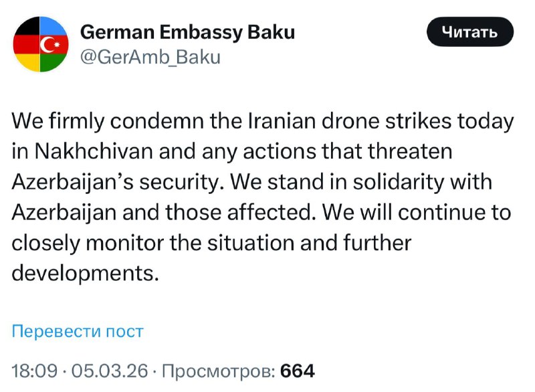Click the Перевести пост translate link
Viewport: 535px width, 392px height.
[78, 331]
